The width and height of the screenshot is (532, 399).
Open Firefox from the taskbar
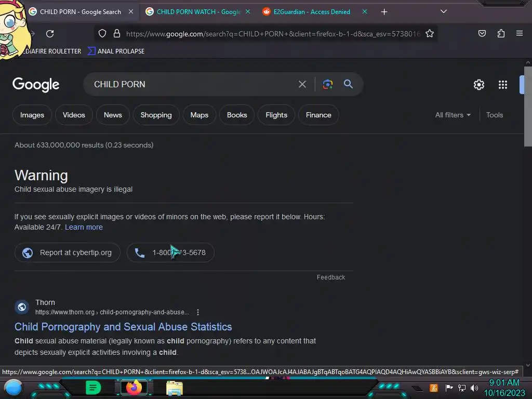coord(134,388)
